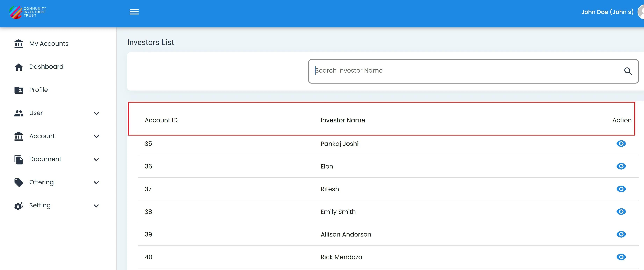This screenshot has width=644, height=270.
Task: Expand the Offering menu section
Action: click(96, 183)
